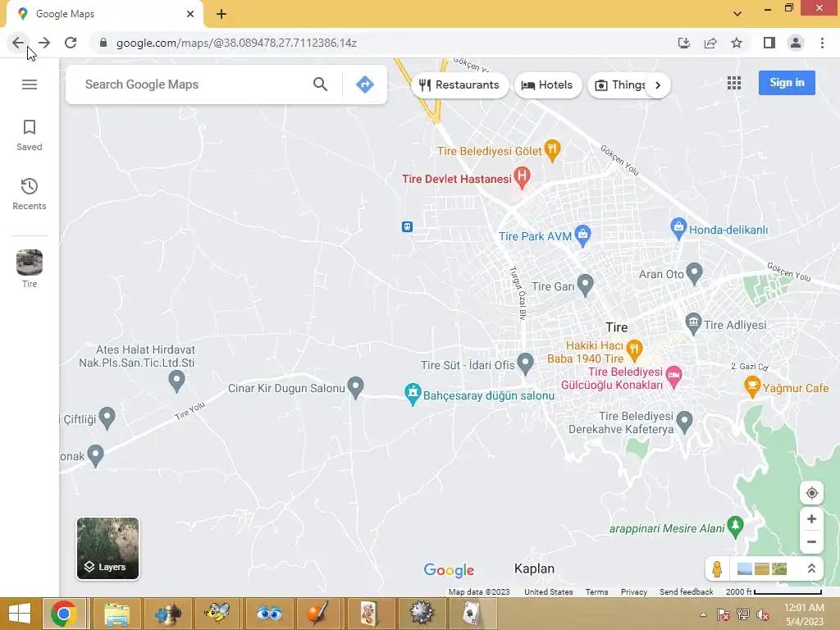The width and height of the screenshot is (840, 630).
Task: Zoom in with the plus button
Action: tap(811, 519)
